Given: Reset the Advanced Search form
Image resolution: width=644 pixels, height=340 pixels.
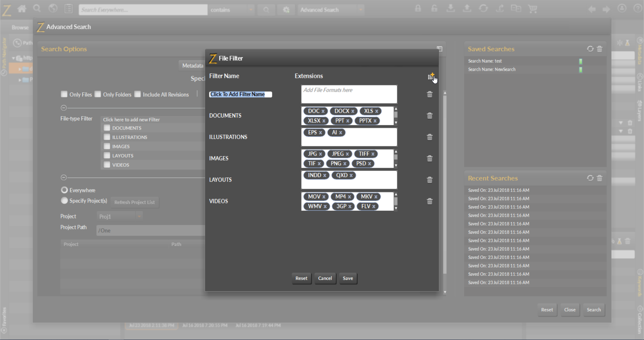Looking at the screenshot, I should [547, 310].
